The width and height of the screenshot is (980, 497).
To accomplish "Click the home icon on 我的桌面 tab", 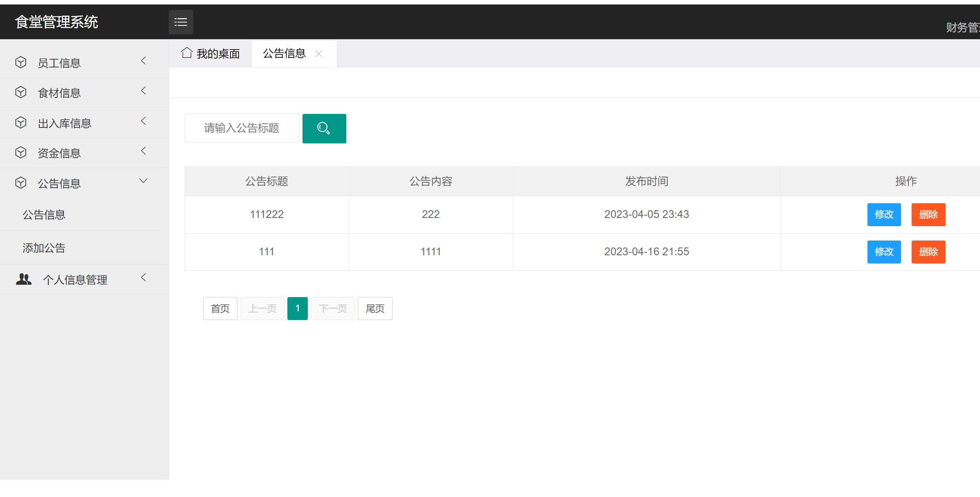I will coord(187,53).
